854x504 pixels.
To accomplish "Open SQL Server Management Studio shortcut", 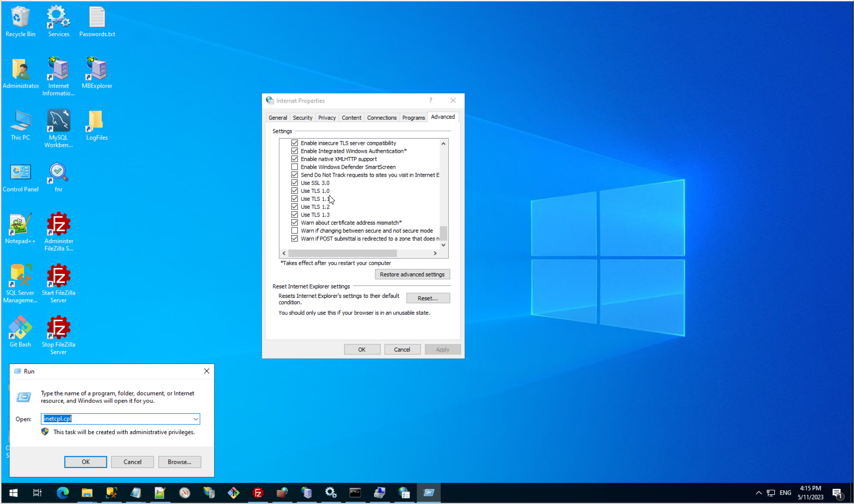I will point(20,277).
